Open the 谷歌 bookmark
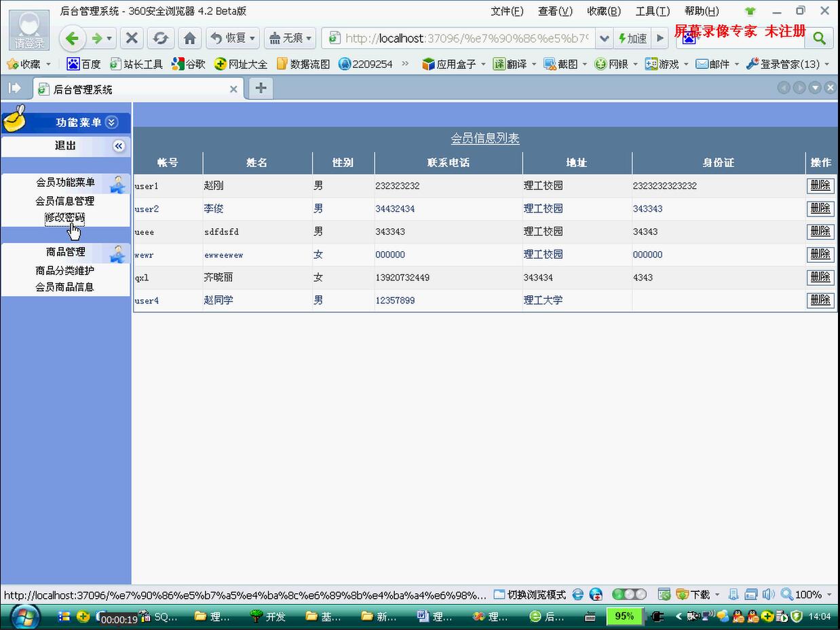840x630 pixels. pyautogui.click(x=189, y=64)
